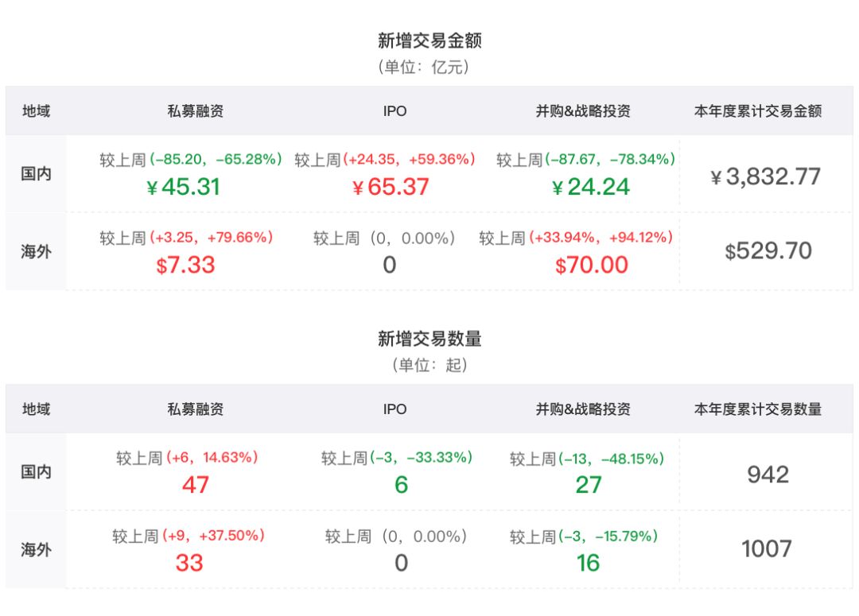859x616 pixels.
Task: Click the 新增交易金额 table title
Action: click(429, 41)
